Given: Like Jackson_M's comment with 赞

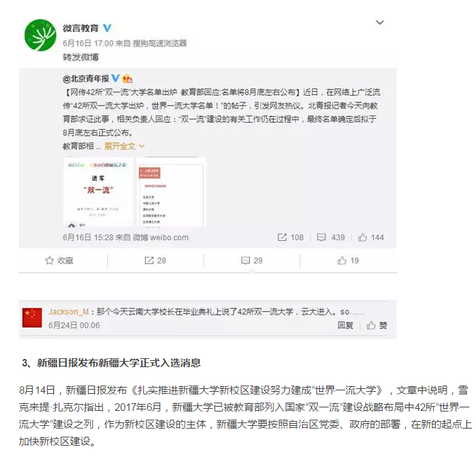Looking at the screenshot, I should 376,326.
